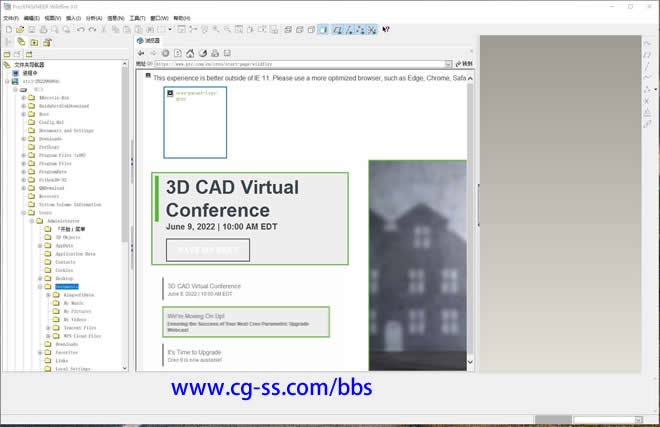This screenshot has height=427, width=660.
Task: Expand the Program Files folder node
Action: [23, 163]
